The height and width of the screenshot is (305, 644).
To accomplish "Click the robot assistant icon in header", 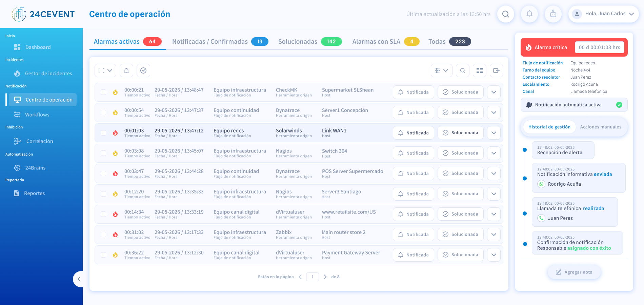I will 553,14.
